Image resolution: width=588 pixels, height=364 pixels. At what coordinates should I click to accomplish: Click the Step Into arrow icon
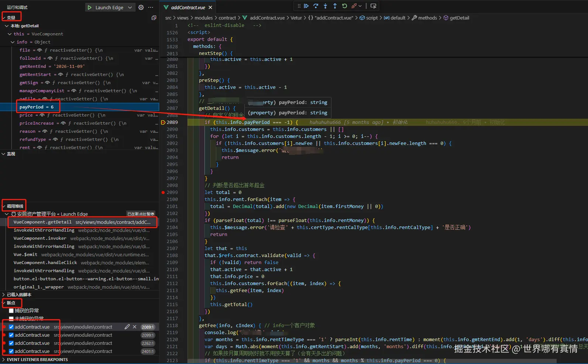[x=325, y=6]
